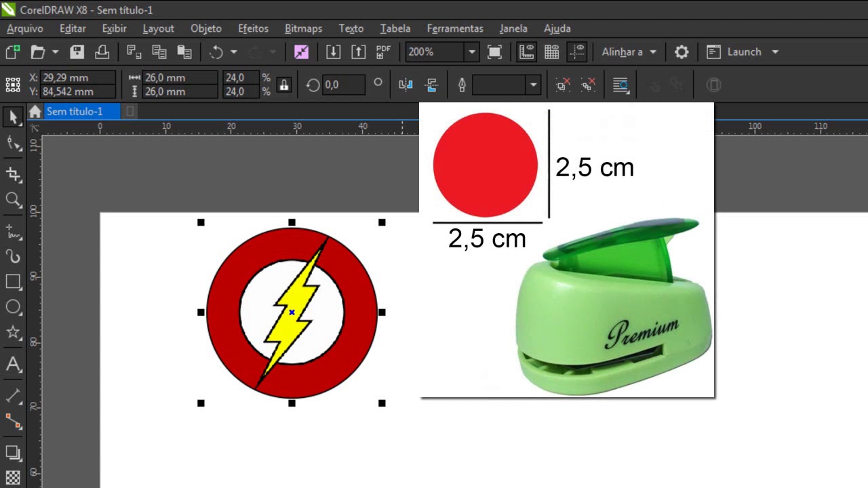Go to Welcome screen home tab
Screen dimensions: 868x488
tap(35, 112)
